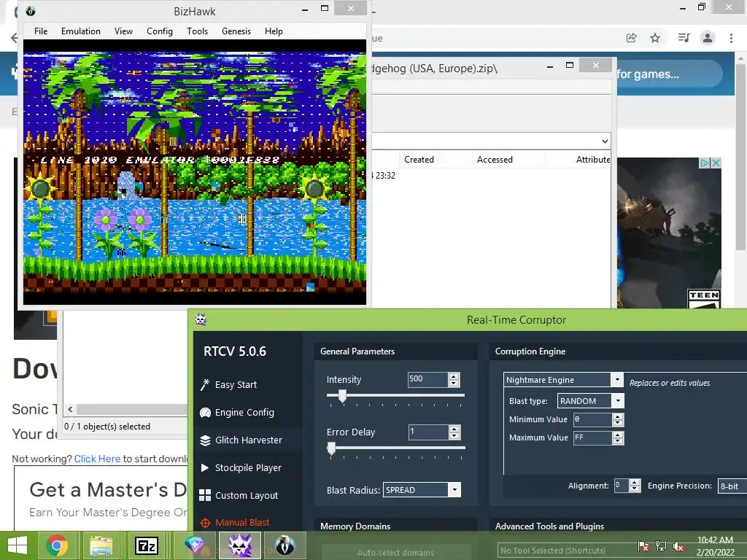Click the Intensity slider handle
Screen dimensions: 747x560
coord(342,396)
